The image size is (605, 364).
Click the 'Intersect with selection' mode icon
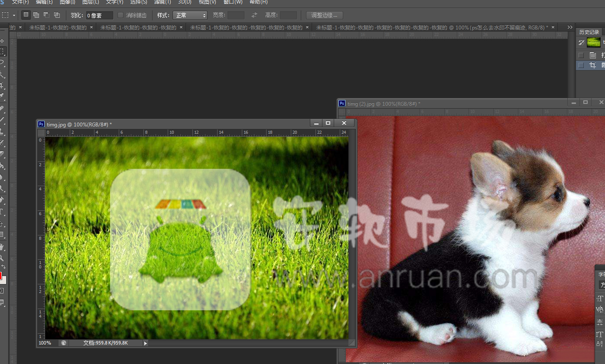tap(57, 15)
